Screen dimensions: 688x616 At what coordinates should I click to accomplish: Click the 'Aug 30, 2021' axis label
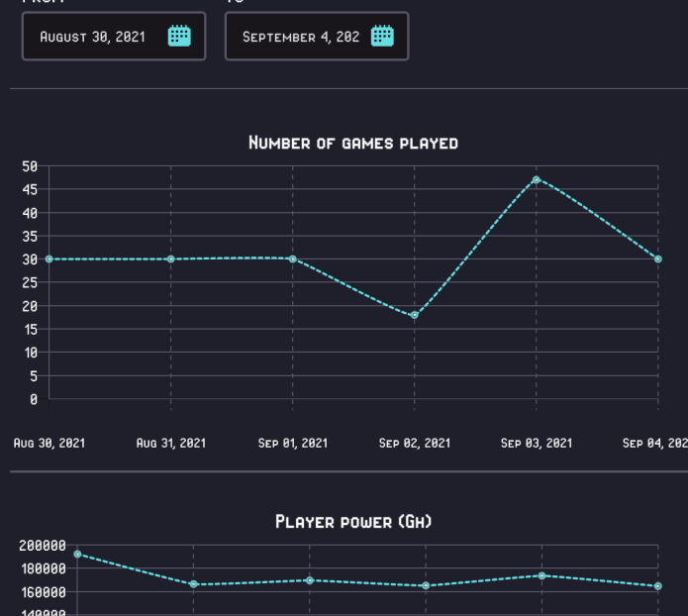49,443
